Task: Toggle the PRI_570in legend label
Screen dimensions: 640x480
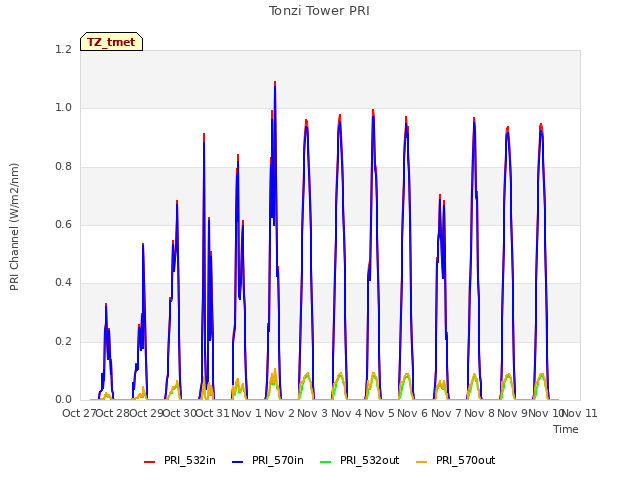Action: point(278,460)
